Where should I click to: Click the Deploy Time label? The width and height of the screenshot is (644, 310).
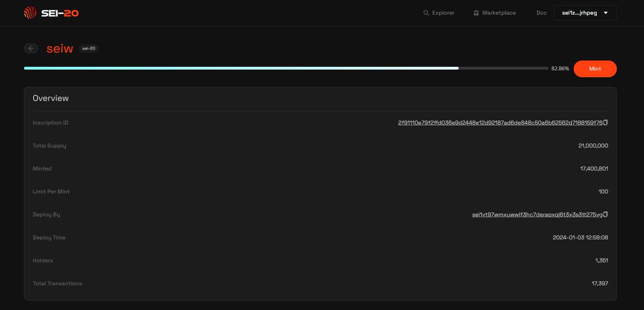(49, 238)
